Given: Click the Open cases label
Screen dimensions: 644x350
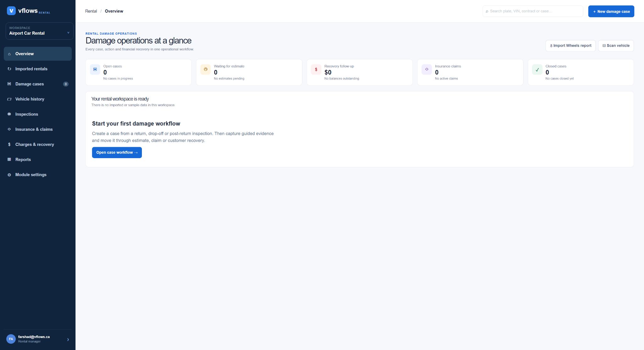Looking at the screenshot, I should 112,66.
